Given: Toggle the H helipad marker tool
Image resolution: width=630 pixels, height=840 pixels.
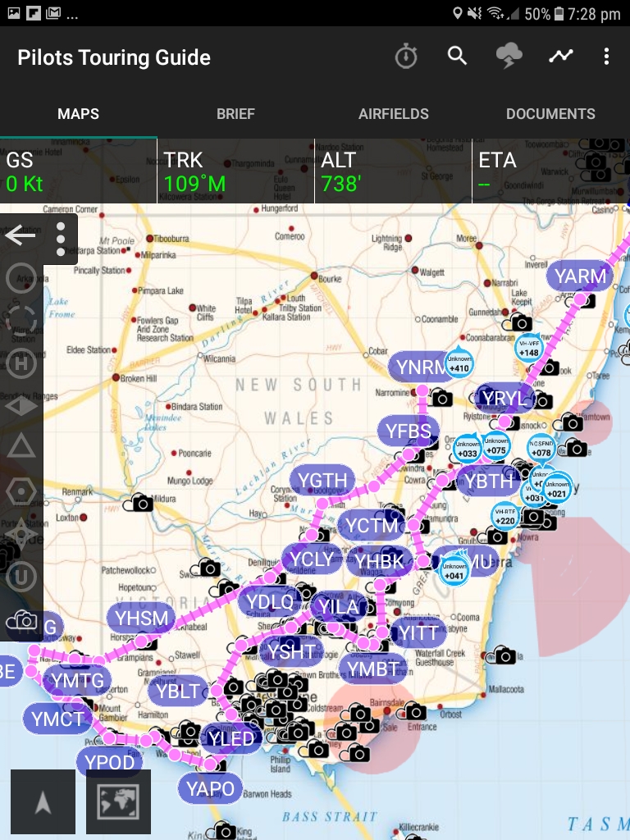Looking at the screenshot, I should pos(21,363).
